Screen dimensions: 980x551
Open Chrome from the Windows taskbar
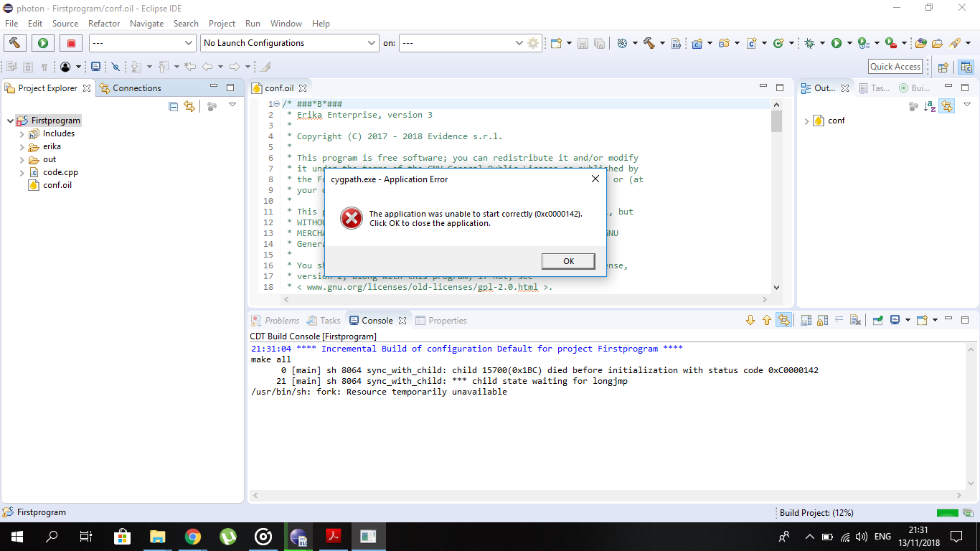click(x=192, y=537)
